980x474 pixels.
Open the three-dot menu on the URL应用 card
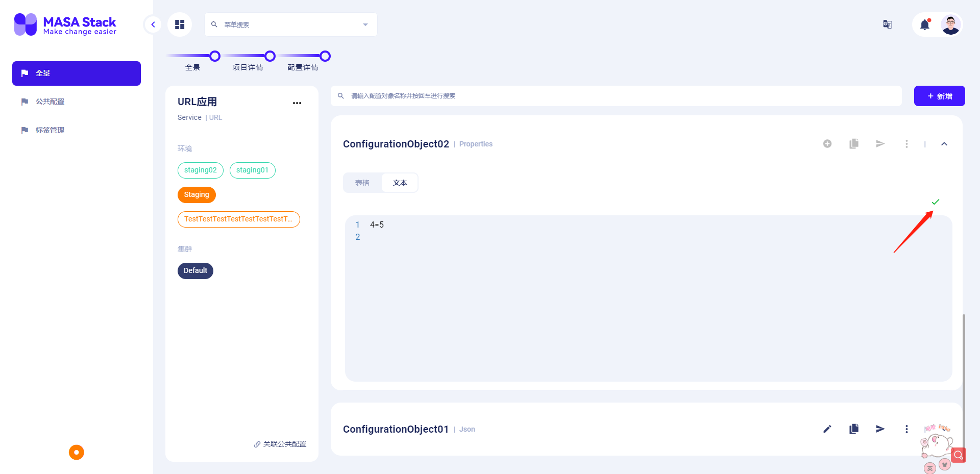point(297,103)
